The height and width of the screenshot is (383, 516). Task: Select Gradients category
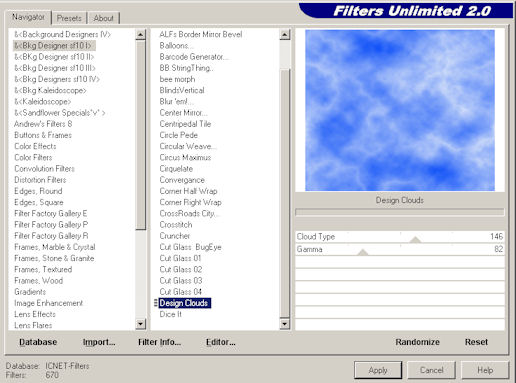click(30, 292)
